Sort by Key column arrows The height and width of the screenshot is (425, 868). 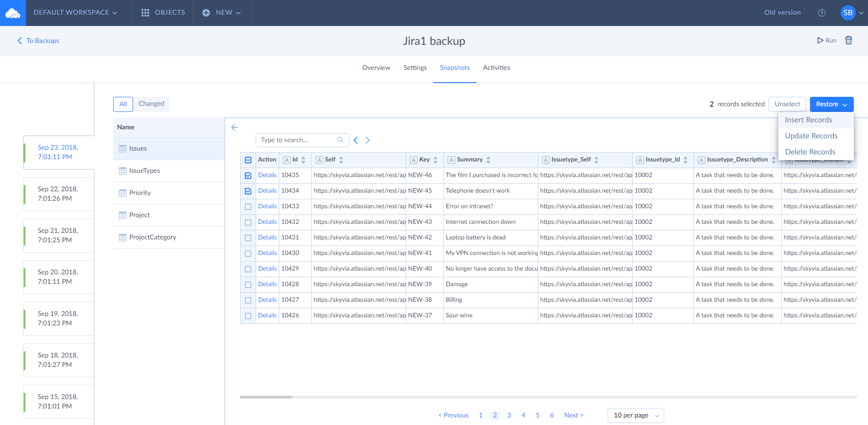(435, 160)
